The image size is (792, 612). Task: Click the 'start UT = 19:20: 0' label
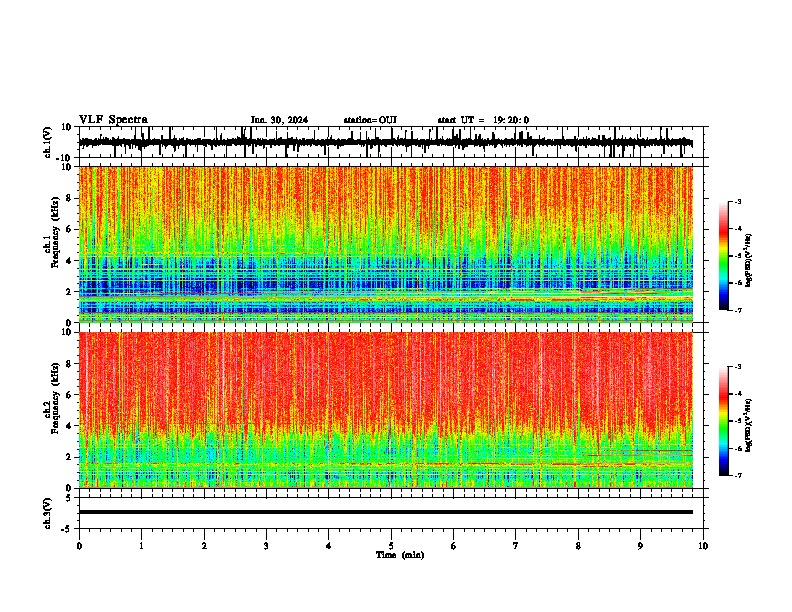pos(483,120)
